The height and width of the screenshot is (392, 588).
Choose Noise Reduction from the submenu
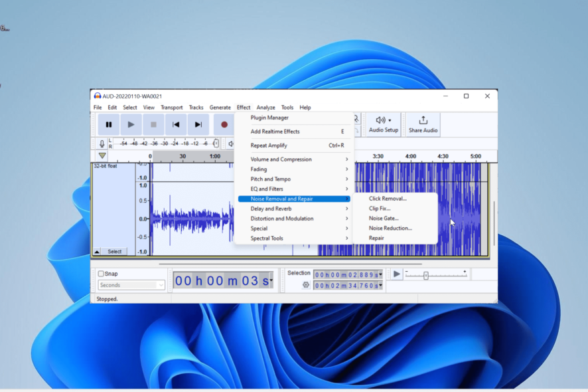pyautogui.click(x=390, y=228)
